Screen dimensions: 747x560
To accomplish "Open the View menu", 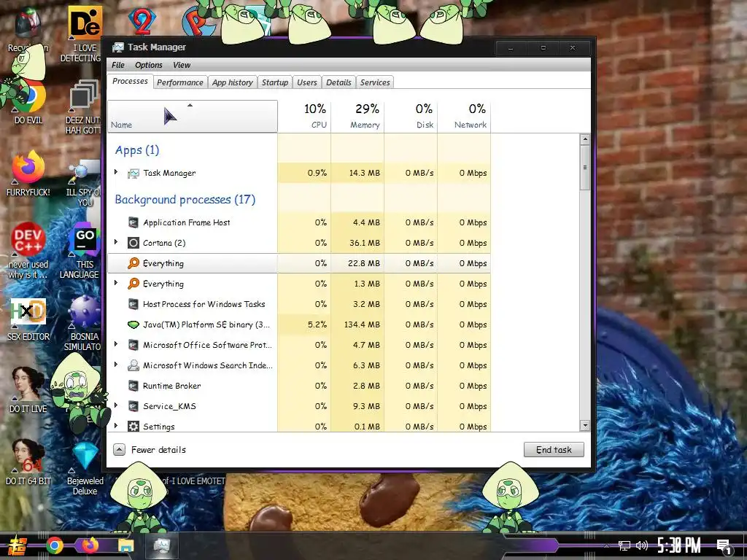I will coord(182,65).
